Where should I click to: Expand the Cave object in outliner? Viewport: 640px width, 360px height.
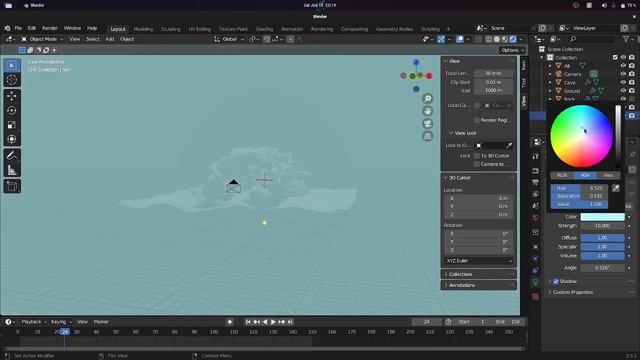550,82
